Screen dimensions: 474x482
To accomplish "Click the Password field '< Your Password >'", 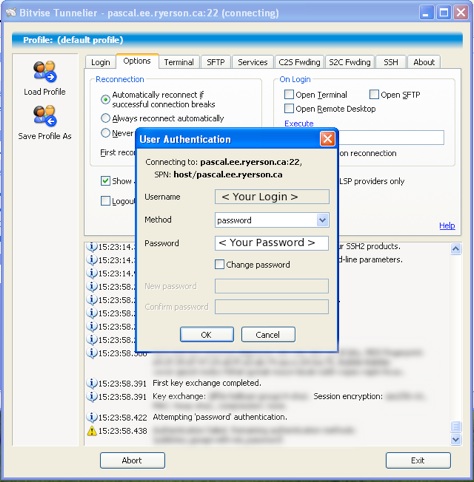I will coord(272,243).
